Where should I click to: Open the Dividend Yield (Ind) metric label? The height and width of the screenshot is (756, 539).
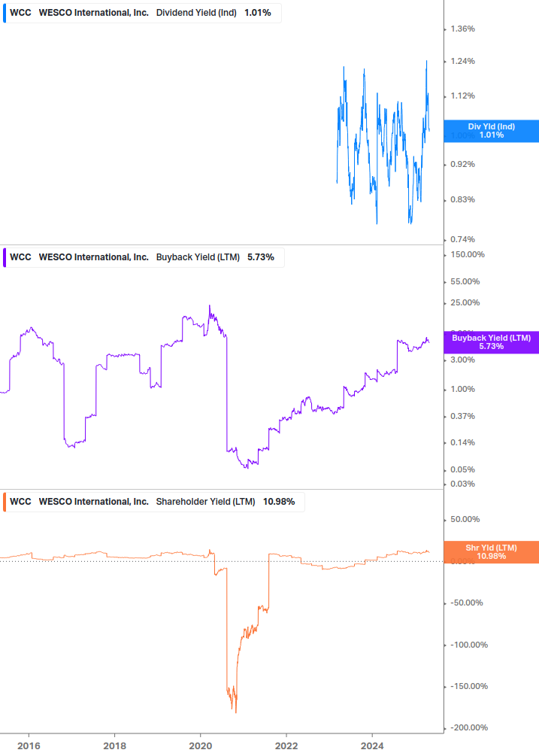(196, 13)
